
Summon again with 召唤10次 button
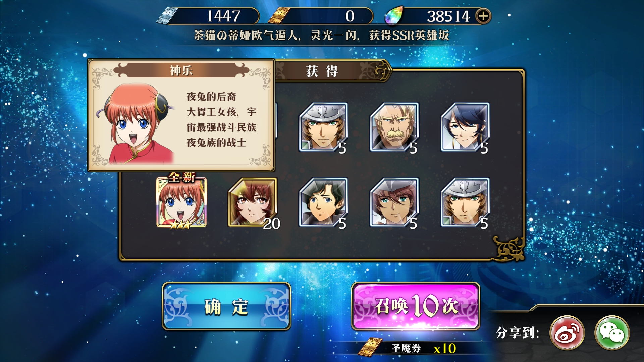pyautogui.click(x=416, y=306)
